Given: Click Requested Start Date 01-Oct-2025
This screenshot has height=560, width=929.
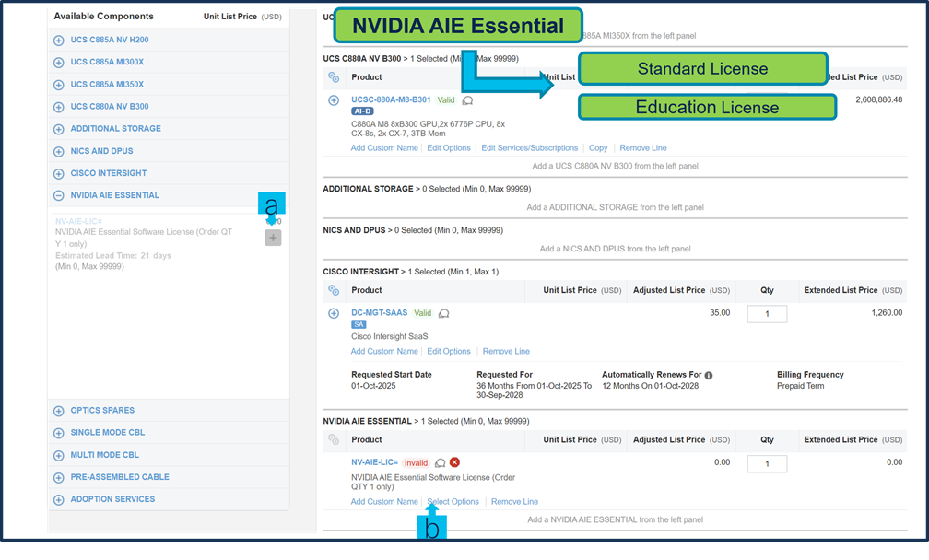Looking at the screenshot, I should pyautogui.click(x=373, y=386).
